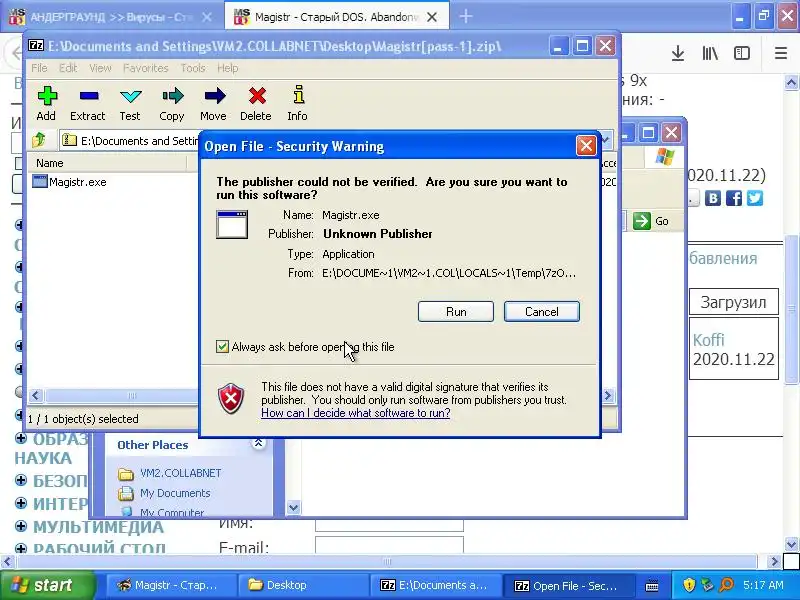This screenshot has width=800, height=600.
Task: Click the Info icon in 7-Zip toolbar
Action: pyautogui.click(x=297, y=104)
